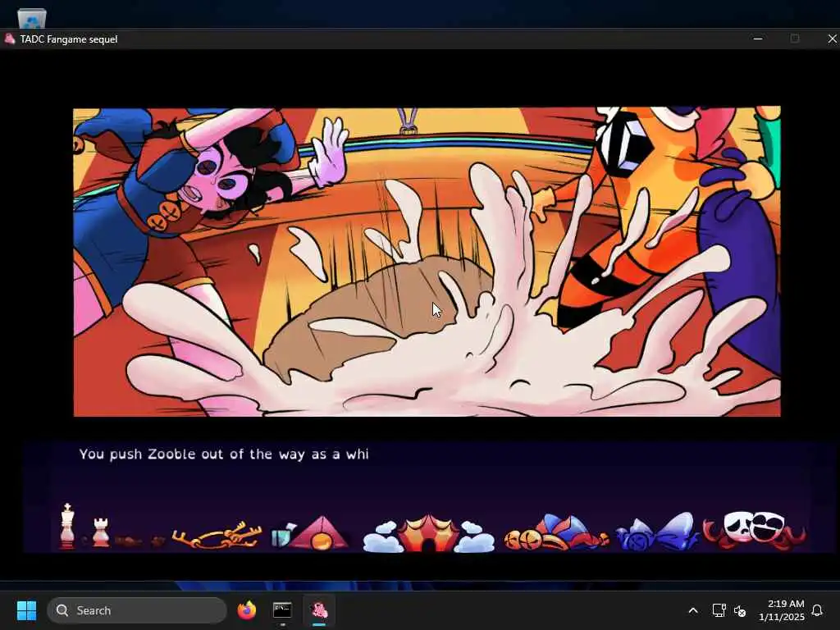Click the circus tent with clouds icon
The width and height of the screenshot is (840, 630).
coord(428,533)
